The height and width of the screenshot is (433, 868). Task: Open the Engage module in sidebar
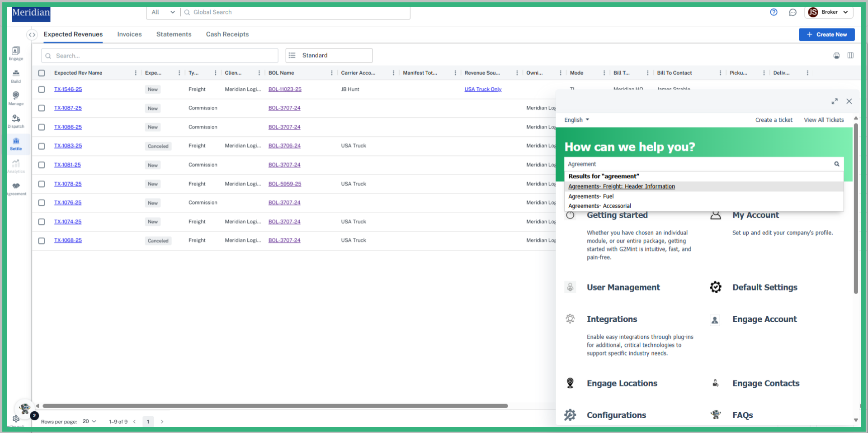point(16,53)
